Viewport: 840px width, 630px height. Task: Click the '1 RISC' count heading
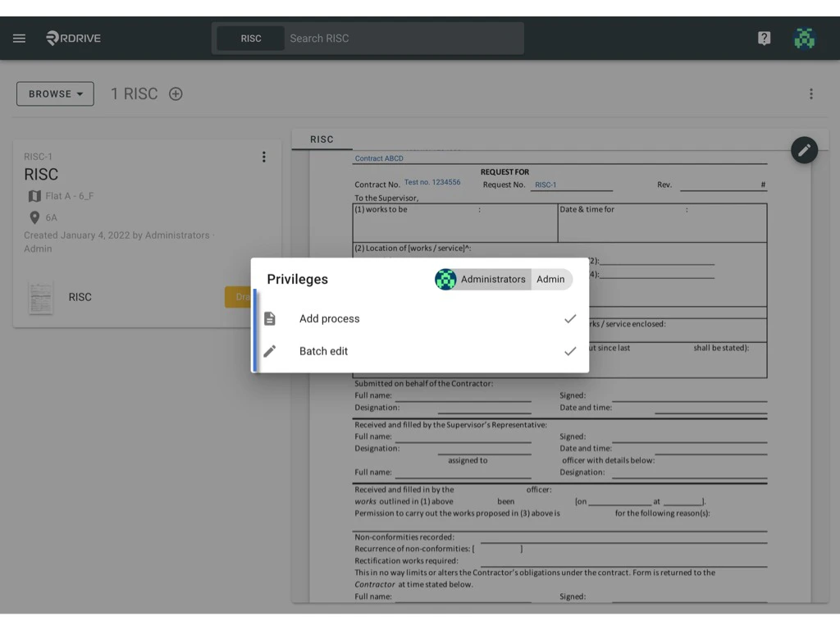(134, 94)
